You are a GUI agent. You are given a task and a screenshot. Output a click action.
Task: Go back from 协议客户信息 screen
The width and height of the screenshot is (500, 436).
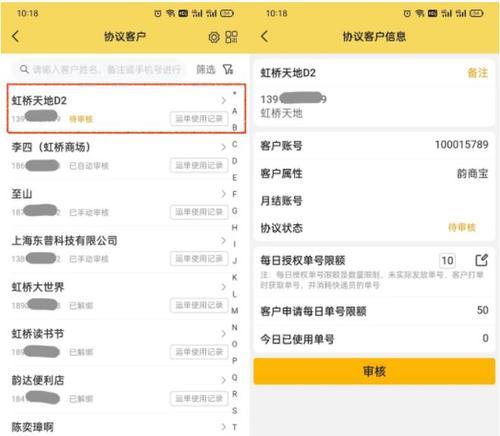265,36
